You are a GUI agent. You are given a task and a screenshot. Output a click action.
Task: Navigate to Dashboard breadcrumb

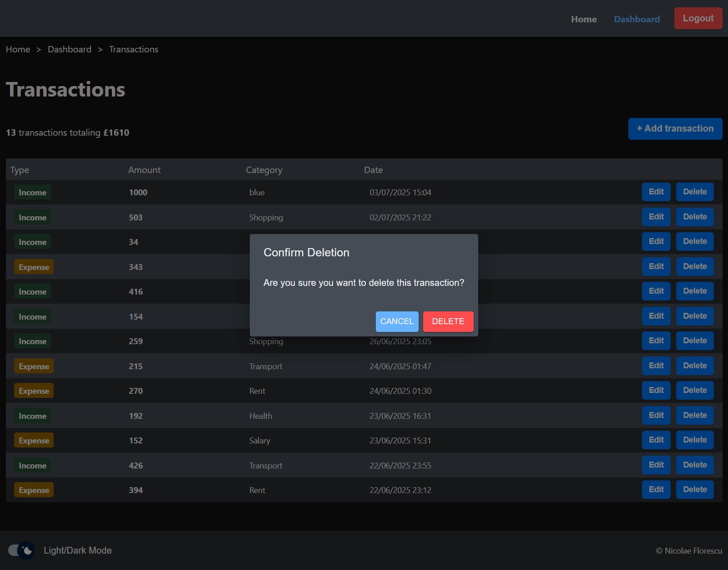(x=70, y=49)
